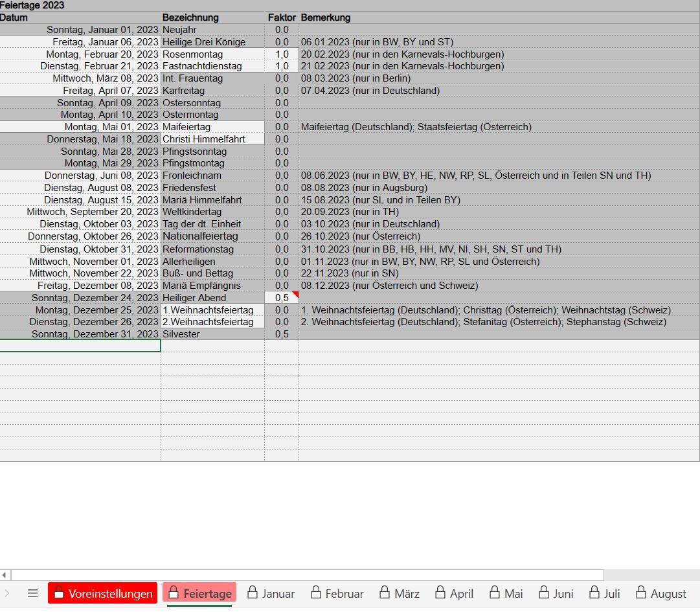Select remark 08.08.2023 (nur in Augsburg)

499,187
